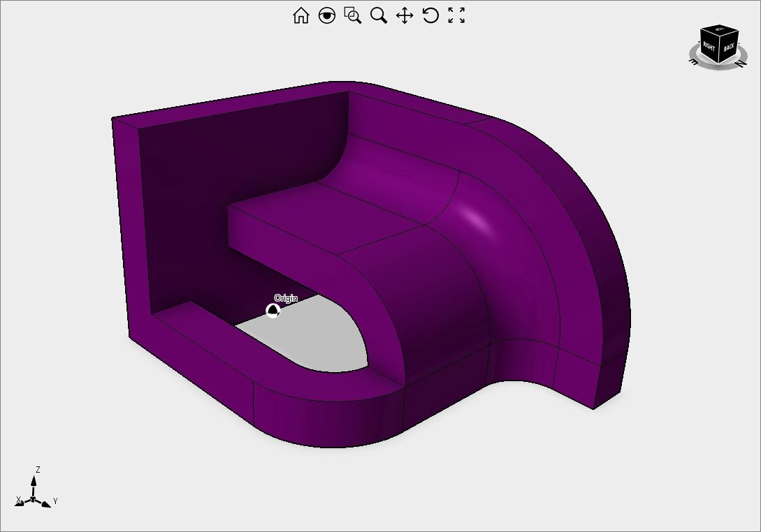Click the Fit to screen icon
This screenshot has height=532, width=761.
(456, 15)
